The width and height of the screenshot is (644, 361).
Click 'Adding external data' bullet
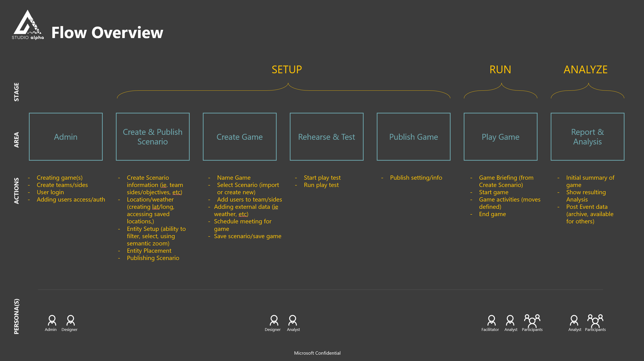pos(246,210)
